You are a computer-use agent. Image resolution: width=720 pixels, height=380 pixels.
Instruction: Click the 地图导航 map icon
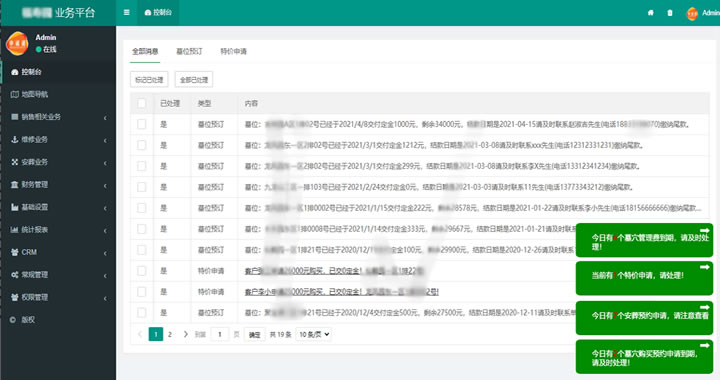tap(15, 95)
